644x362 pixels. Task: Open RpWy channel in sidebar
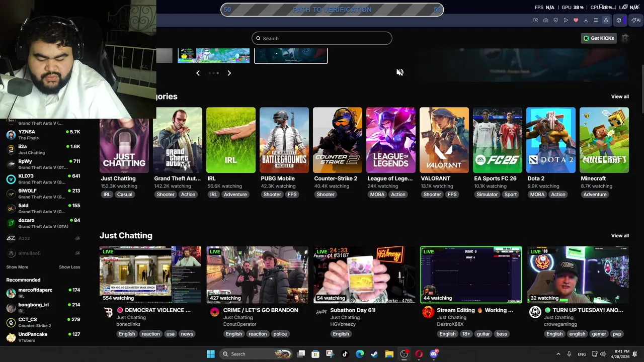43,164
